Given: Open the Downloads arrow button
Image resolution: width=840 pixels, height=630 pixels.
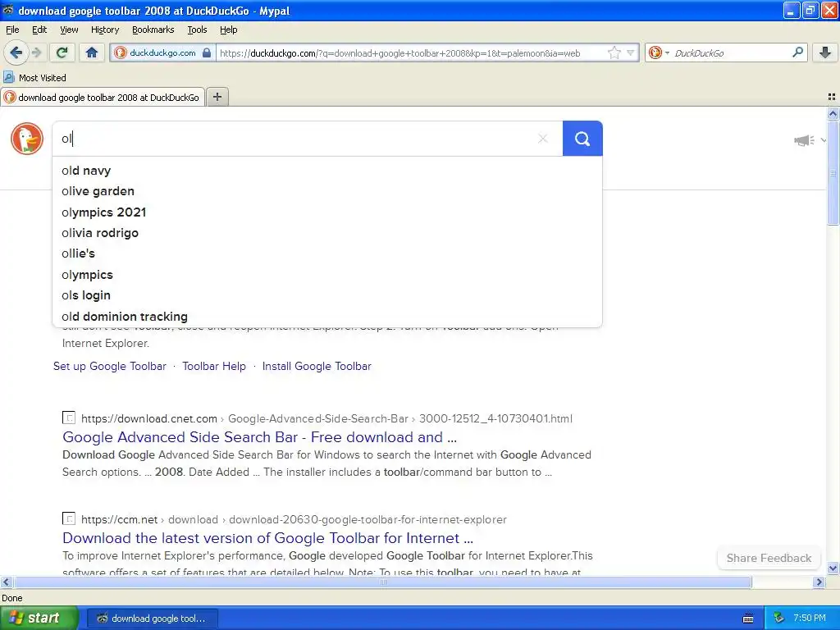Looking at the screenshot, I should 825,52.
